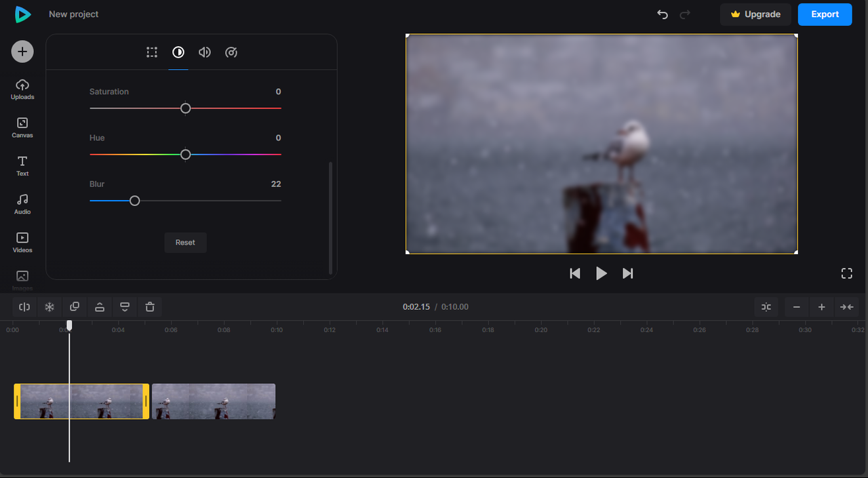Click the Reset adjustments button

[x=185, y=243]
